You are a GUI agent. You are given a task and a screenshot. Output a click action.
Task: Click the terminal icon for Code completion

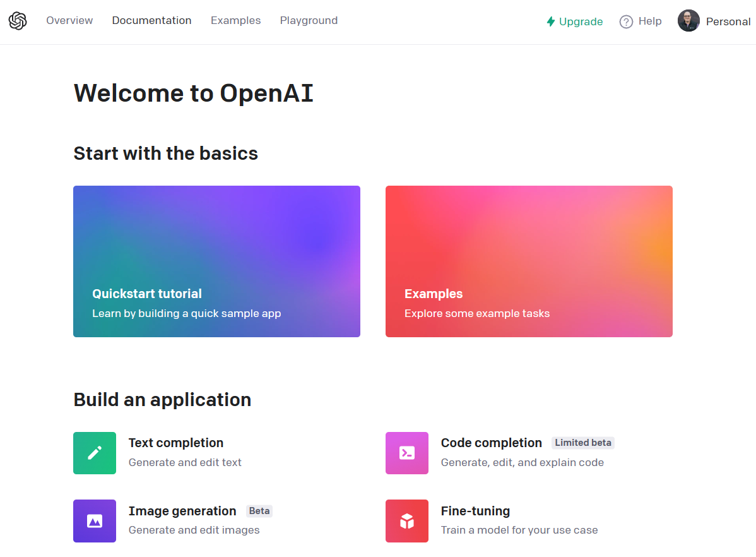coord(407,453)
